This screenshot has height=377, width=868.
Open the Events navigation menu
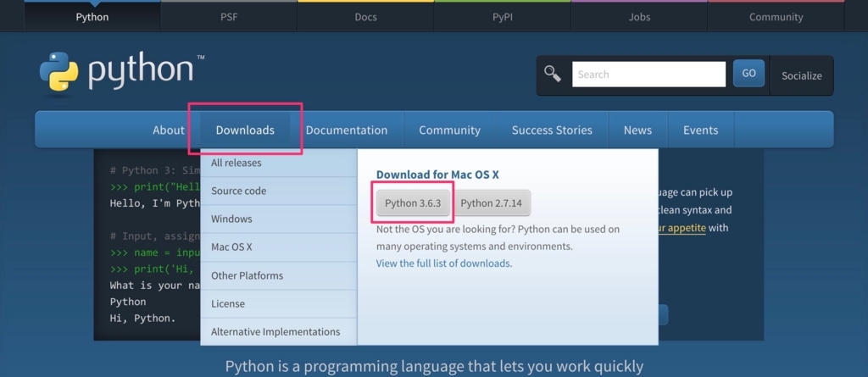701,130
